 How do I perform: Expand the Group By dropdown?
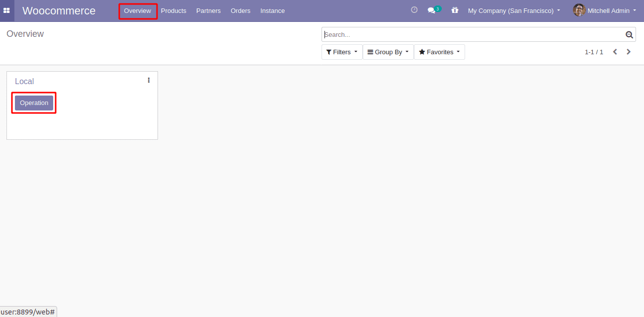tap(388, 52)
